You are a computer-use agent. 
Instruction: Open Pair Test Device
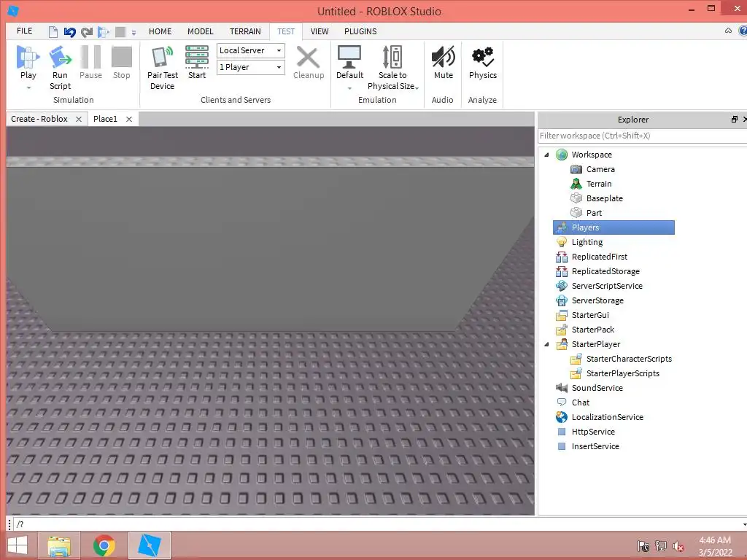coord(163,68)
